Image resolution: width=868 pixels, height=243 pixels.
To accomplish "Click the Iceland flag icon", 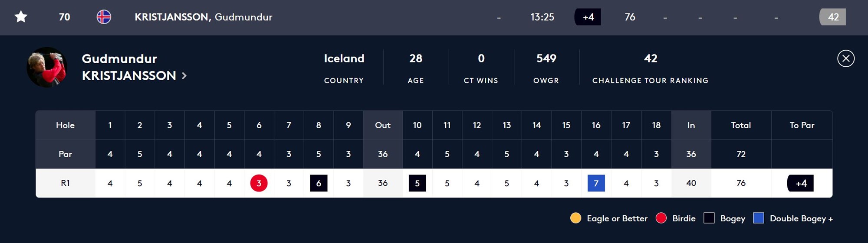I will 104,17.
